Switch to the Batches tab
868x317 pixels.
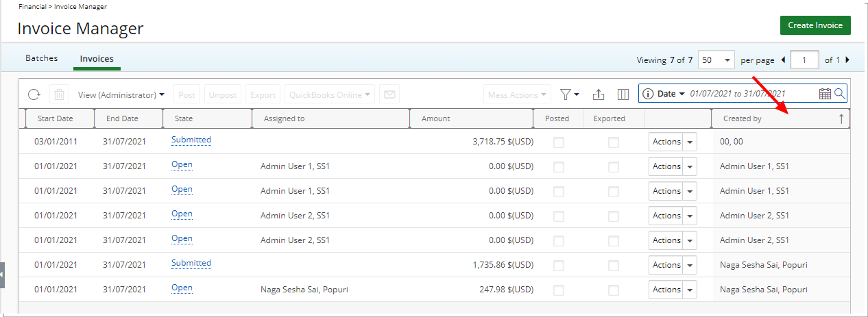42,58
